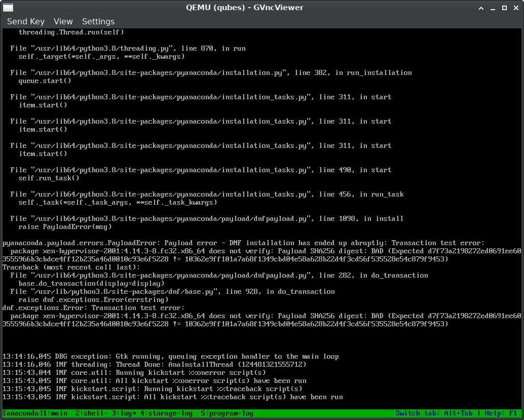
Task: Minimize the GVncViewer window
Action: coord(493,8)
